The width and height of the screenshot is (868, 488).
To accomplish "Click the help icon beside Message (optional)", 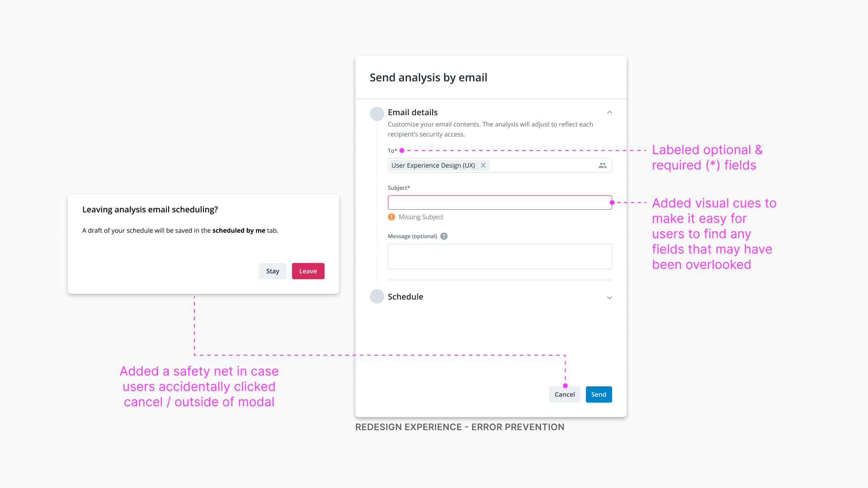I will pyautogui.click(x=444, y=236).
